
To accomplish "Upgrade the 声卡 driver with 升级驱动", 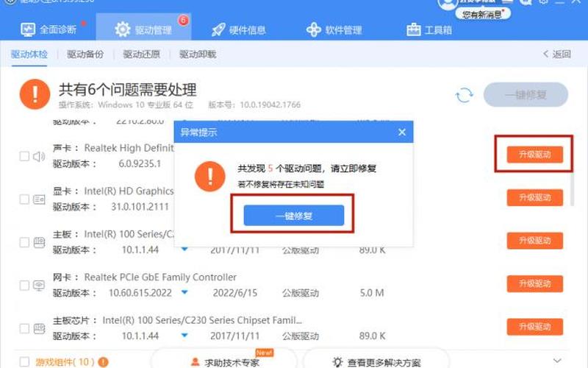I will 535,155.
